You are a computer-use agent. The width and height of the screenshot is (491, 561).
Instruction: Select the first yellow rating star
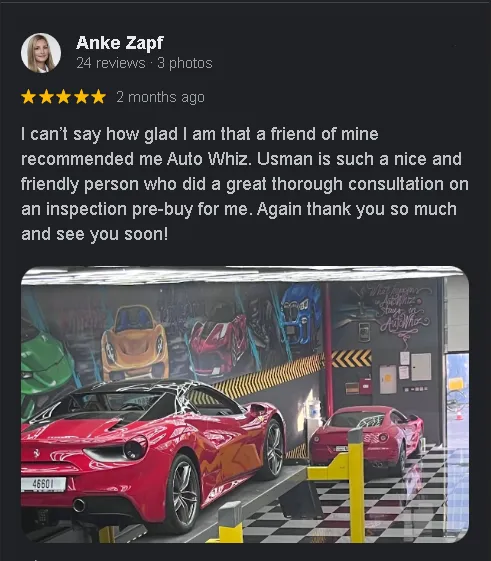point(28,97)
